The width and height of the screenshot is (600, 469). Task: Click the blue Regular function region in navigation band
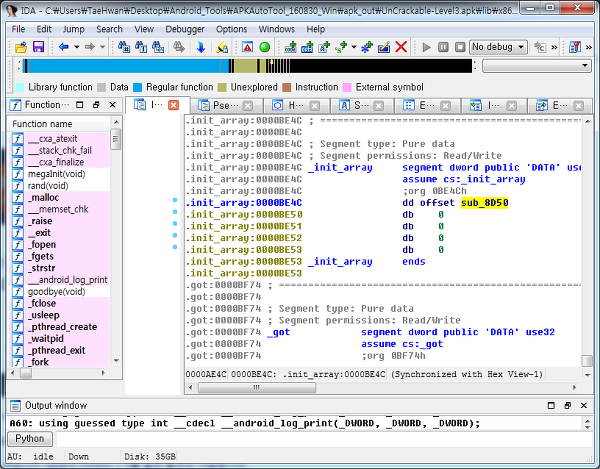coord(126,66)
